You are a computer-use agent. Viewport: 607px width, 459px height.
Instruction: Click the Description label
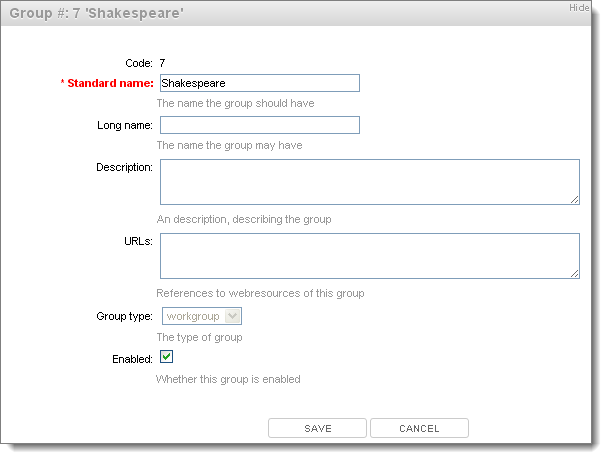[124, 167]
